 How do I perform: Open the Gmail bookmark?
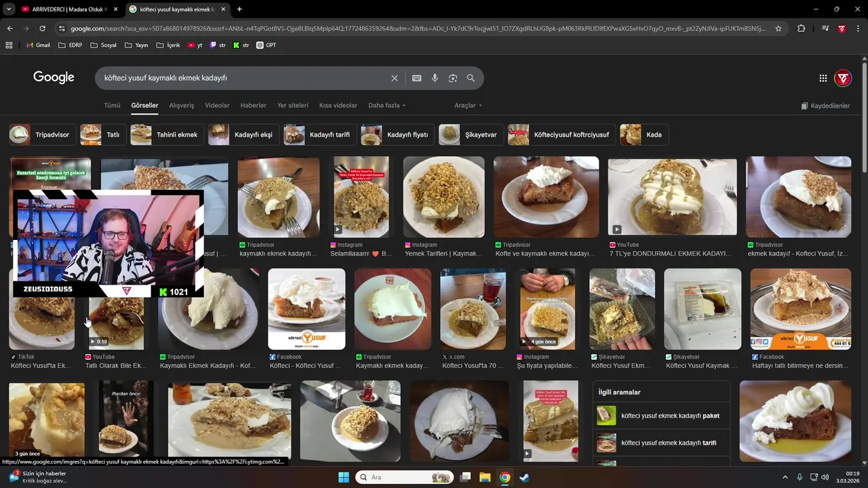click(x=38, y=45)
